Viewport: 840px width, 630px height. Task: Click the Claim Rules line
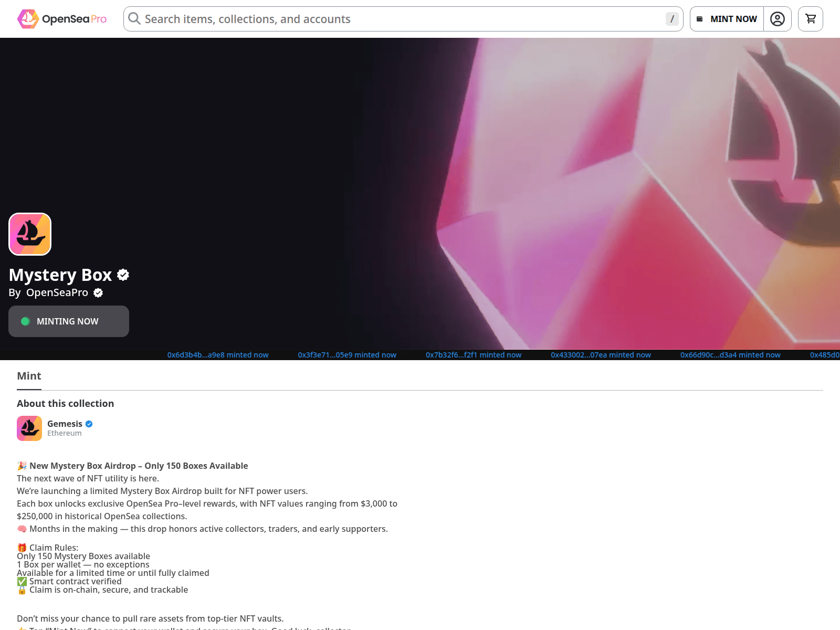pos(48,548)
